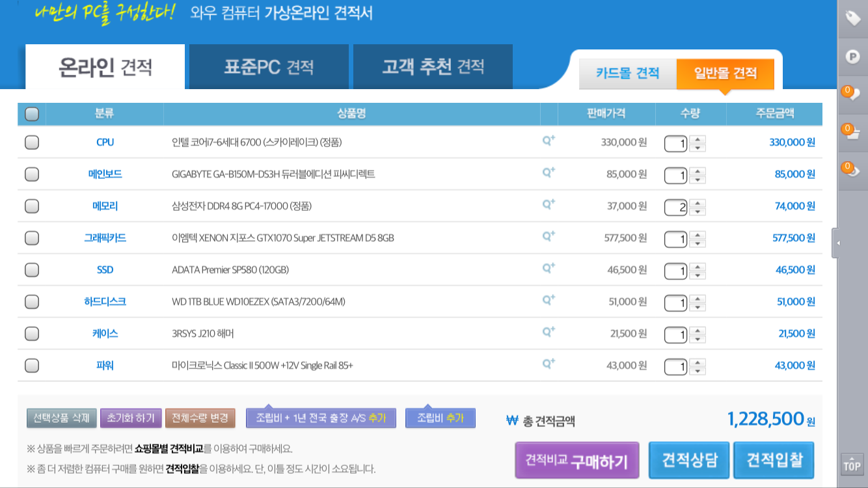This screenshot has height=488, width=868.
Task: Click the magnifier plus icon for SSD row
Action: click(x=549, y=267)
